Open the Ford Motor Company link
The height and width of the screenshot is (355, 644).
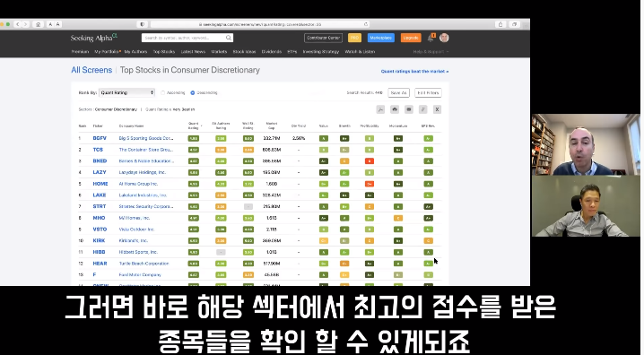140,275
